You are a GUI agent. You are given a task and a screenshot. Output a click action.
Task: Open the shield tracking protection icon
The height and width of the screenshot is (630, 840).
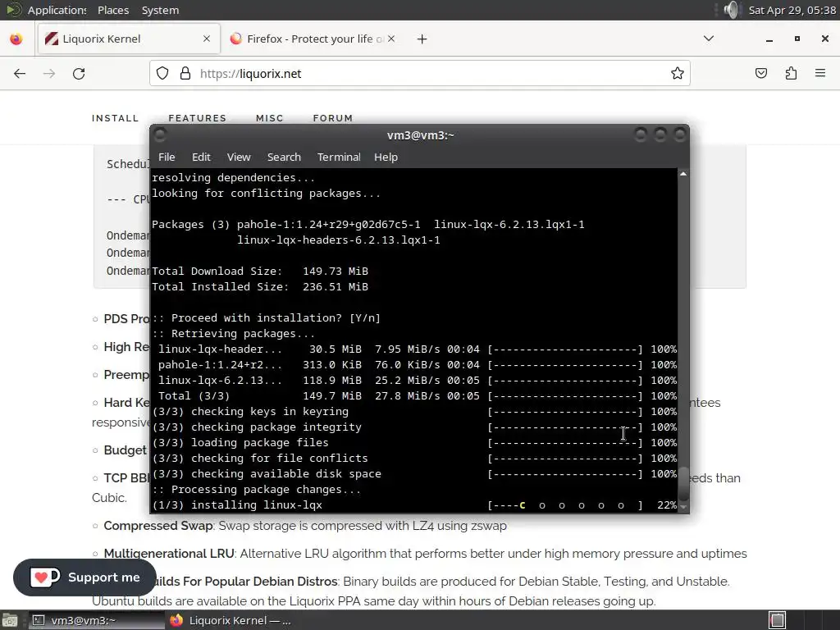[x=162, y=73]
